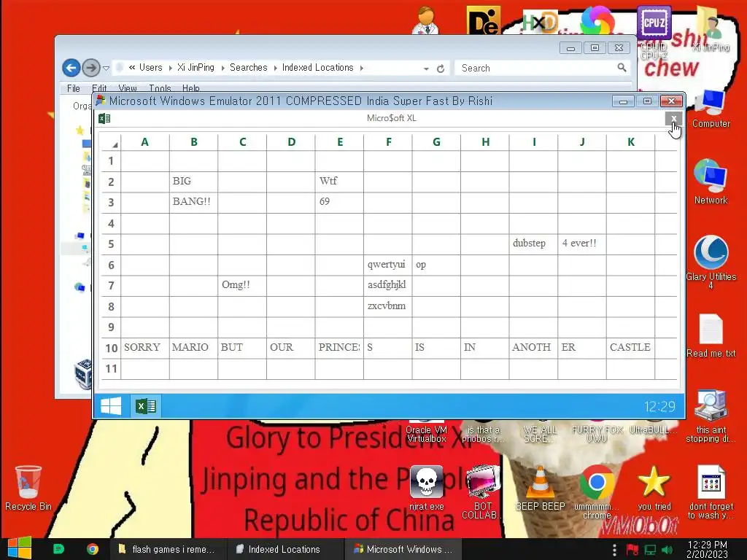The height and width of the screenshot is (560, 747).
Task: Click the cell containing SORRY
Action: pos(145,348)
